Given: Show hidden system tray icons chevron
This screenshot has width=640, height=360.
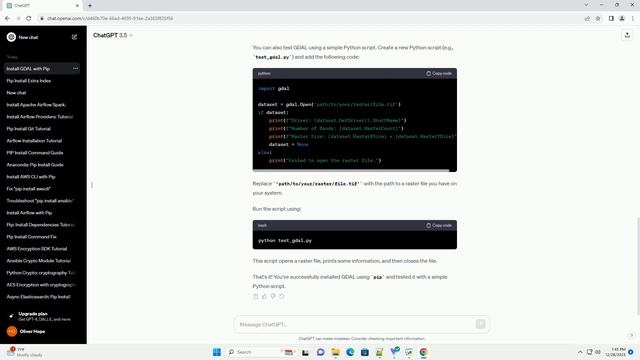Looking at the screenshot, I should (580, 352).
